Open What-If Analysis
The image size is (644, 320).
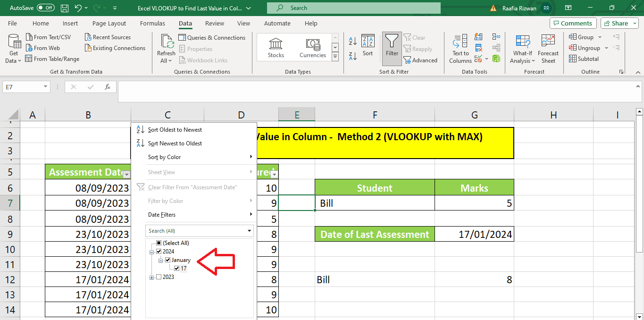pyautogui.click(x=522, y=49)
